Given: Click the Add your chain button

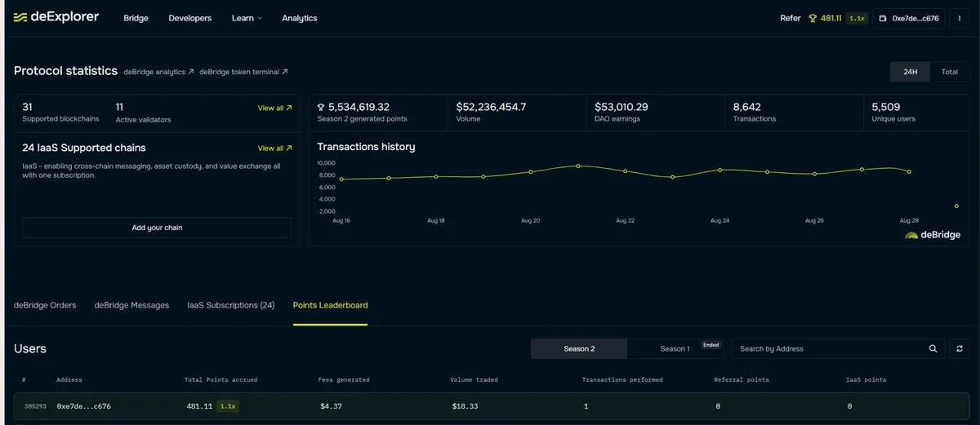Looking at the screenshot, I should [x=157, y=228].
